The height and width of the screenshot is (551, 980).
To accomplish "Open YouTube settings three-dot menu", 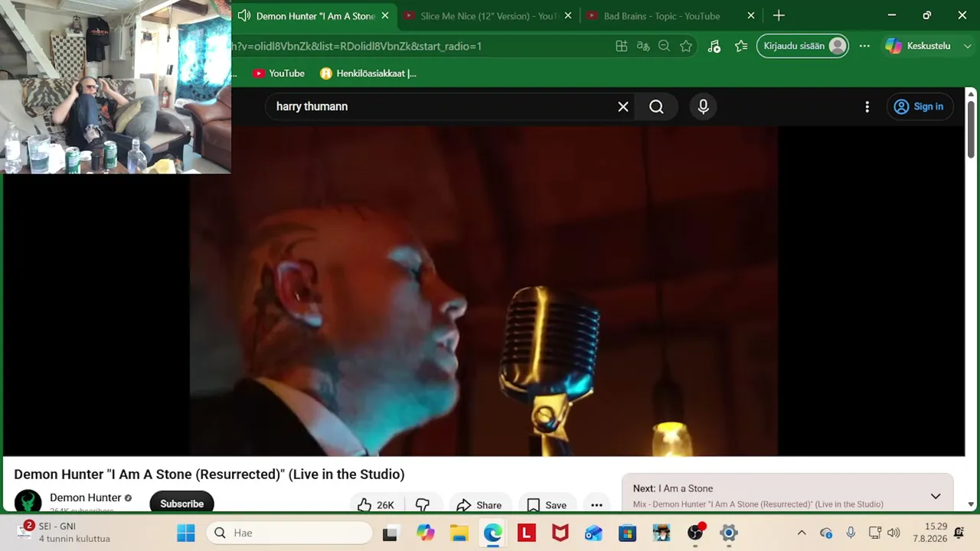I will (x=867, y=107).
